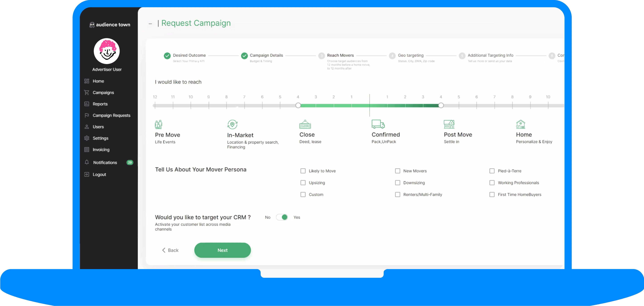
Task: Jump to Geo targeting step
Action: click(x=410, y=55)
